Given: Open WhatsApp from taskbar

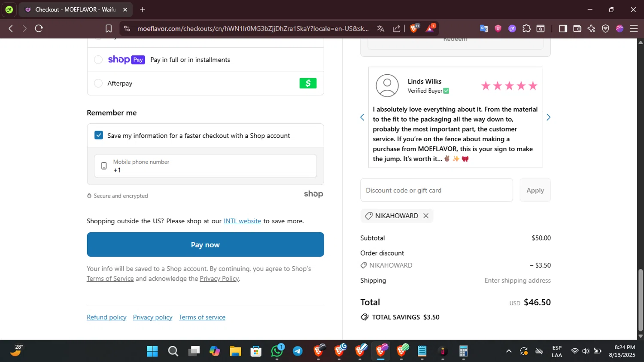Looking at the screenshot, I should pyautogui.click(x=277, y=351).
